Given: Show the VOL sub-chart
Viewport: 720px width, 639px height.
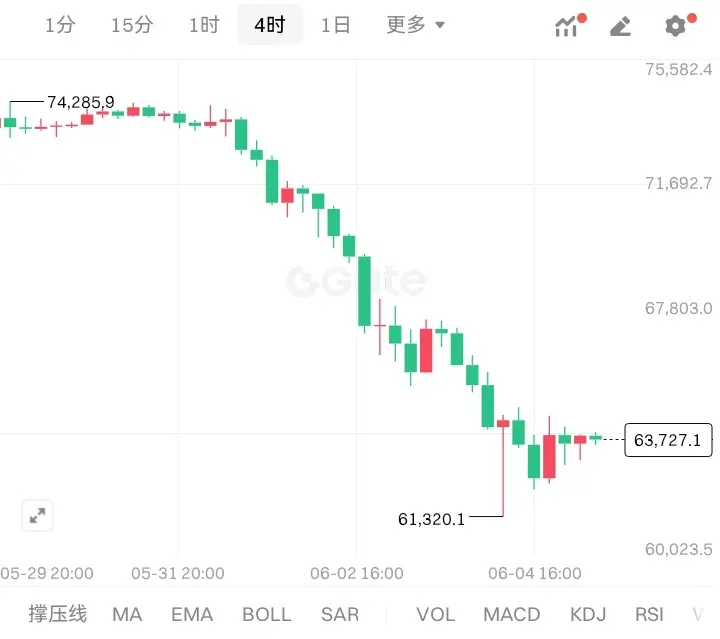Looking at the screenshot, I should 436,614.
